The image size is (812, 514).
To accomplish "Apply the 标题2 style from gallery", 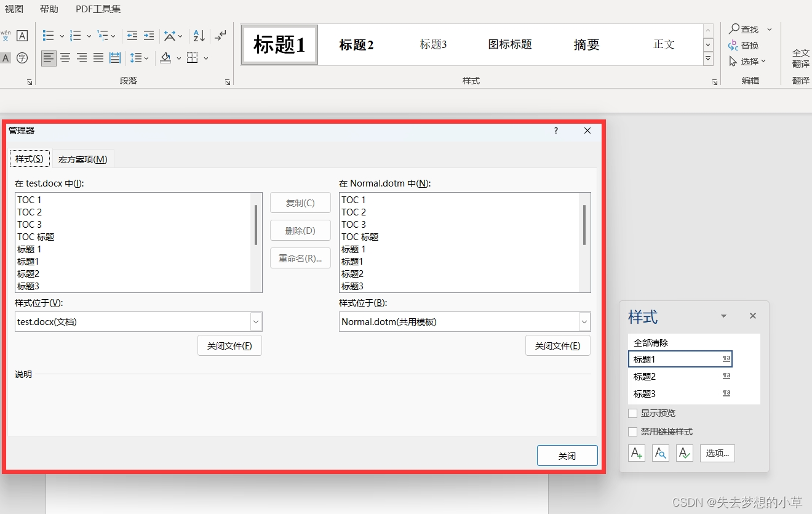I will pyautogui.click(x=356, y=44).
